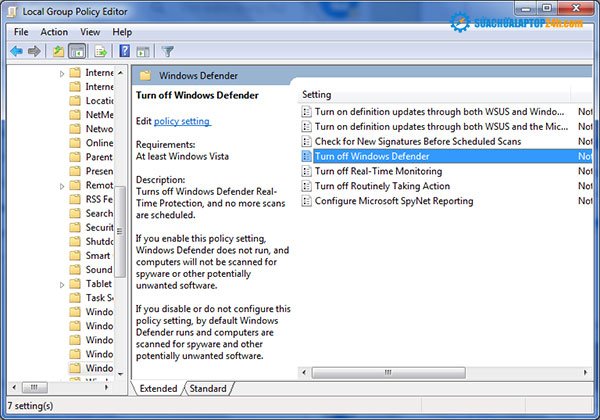Open the Action menu
Screen dimensions: 600x420
click(54, 32)
